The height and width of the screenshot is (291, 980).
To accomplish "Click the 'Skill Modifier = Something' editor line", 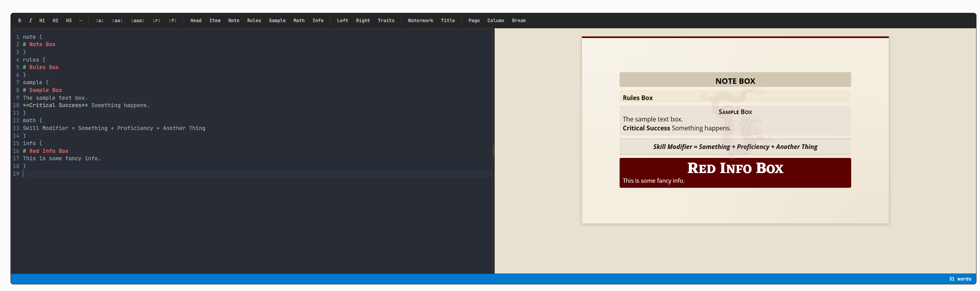I will [114, 128].
